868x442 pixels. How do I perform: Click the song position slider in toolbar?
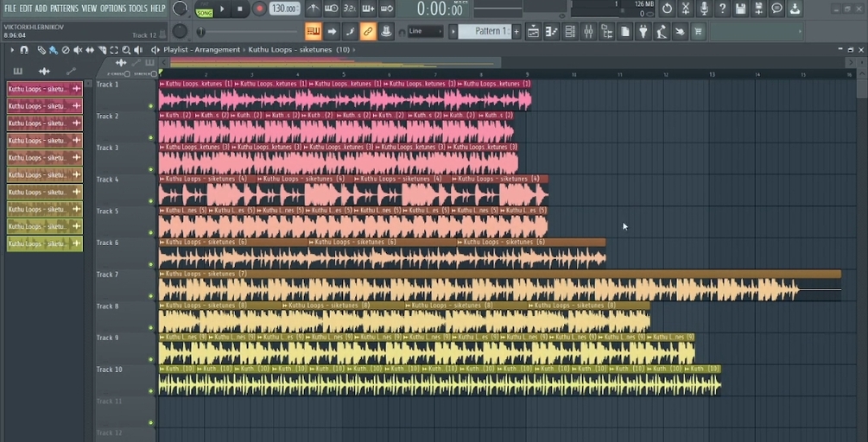pos(249,32)
